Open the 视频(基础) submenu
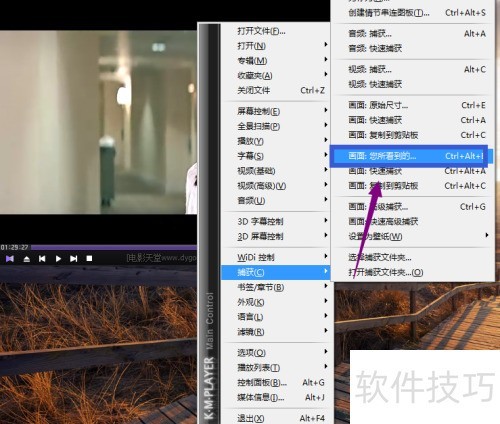The height and width of the screenshot is (424, 500). 276,171
